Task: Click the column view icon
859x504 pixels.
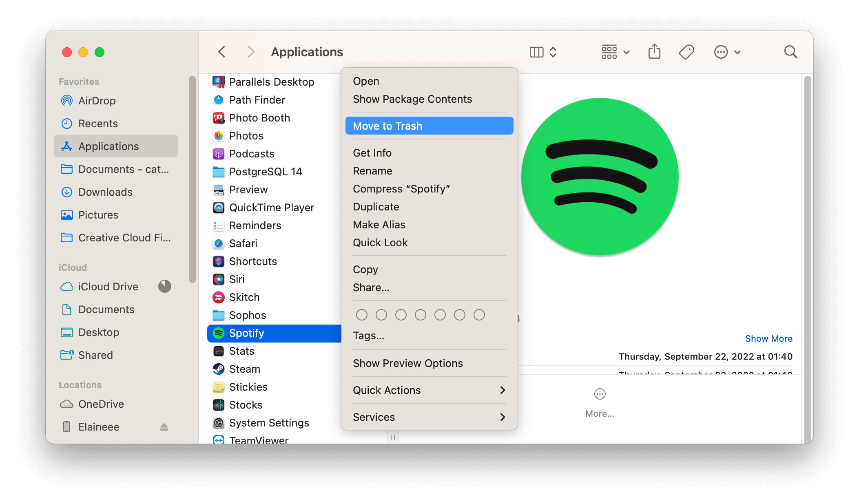Action: click(x=536, y=52)
